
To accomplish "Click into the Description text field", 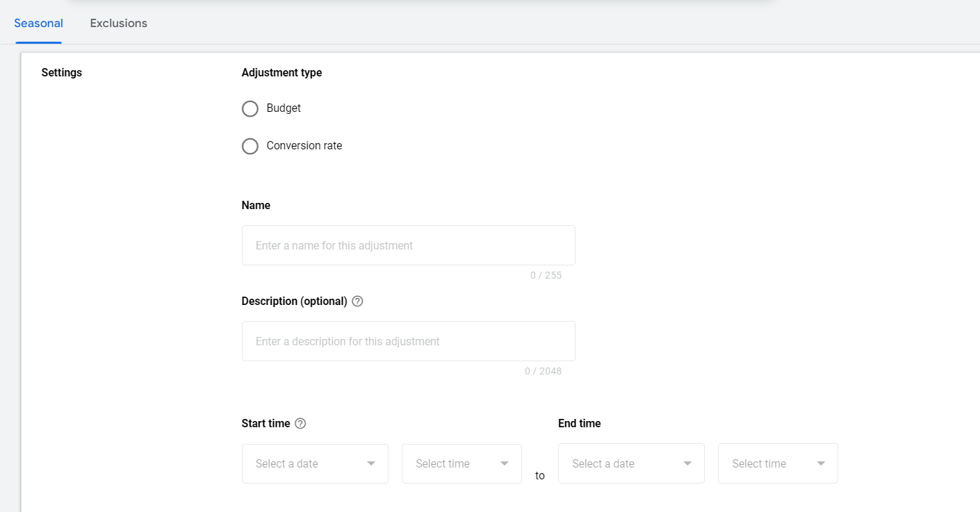I will point(408,341).
